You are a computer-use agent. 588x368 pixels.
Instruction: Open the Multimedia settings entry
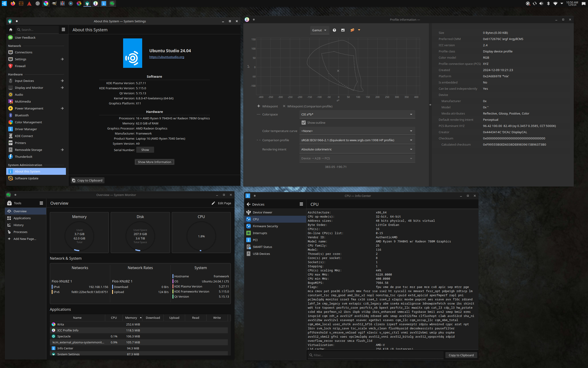pyautogui.click(x=36, y=101)
